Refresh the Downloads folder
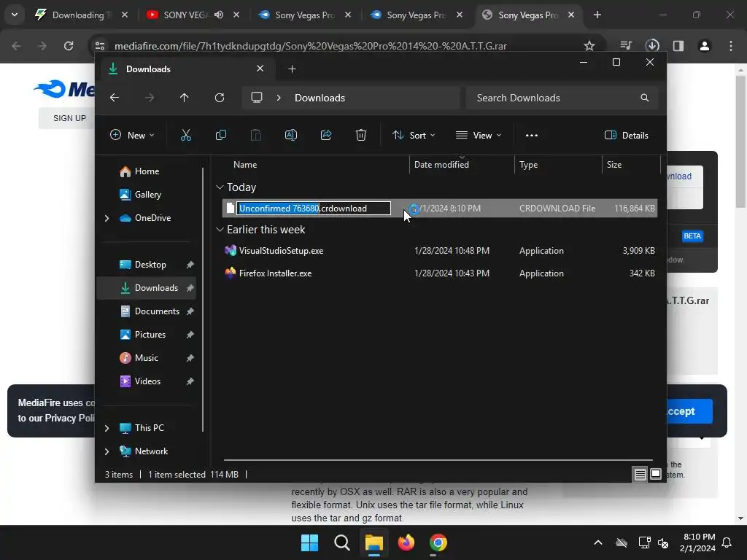The image size is (747, 560). pos(219,98)
